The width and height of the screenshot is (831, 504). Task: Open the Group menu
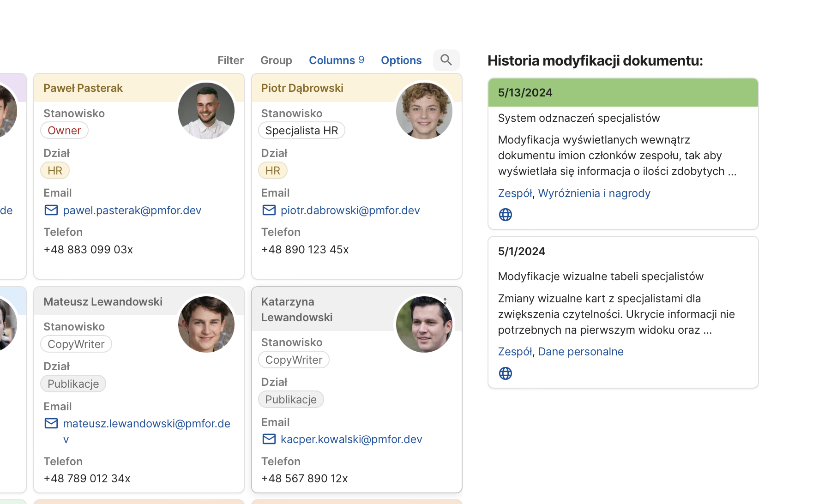[276, 60]
